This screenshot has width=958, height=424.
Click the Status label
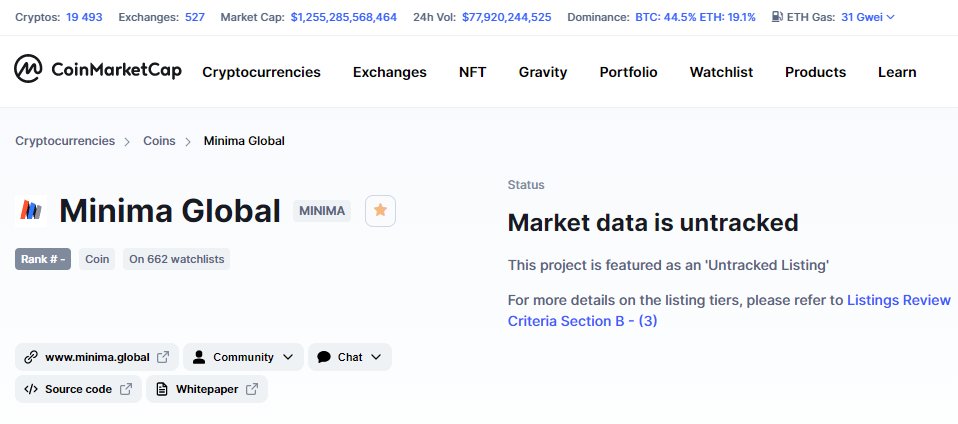pyautogui.click(x=526, y=185)
